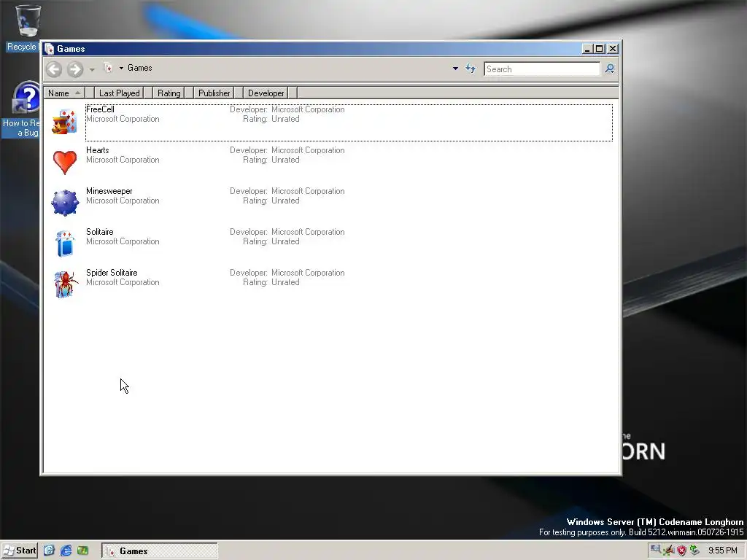Click the Games window title bar icon
Viewport: 747px width, 560px height.
(50, 49)
